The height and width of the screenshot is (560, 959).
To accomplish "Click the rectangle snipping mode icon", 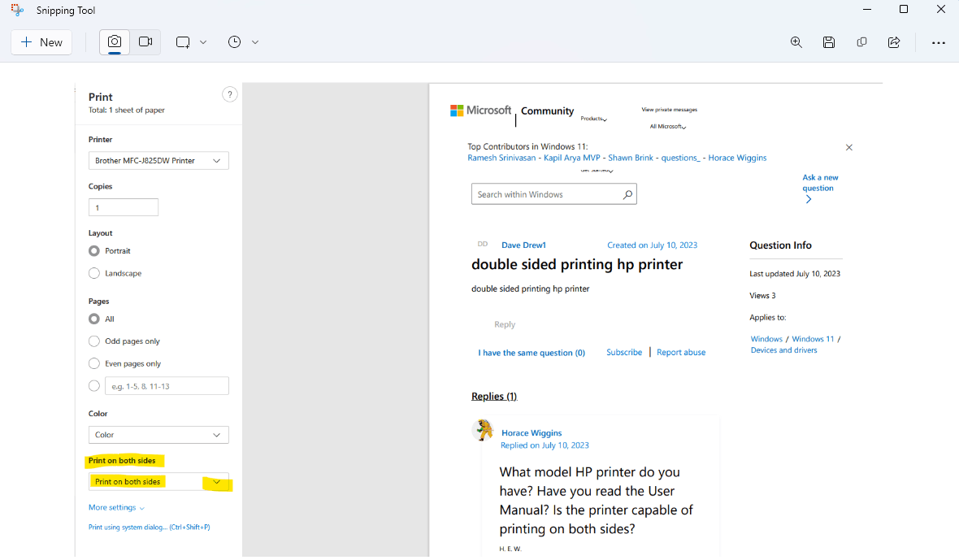I will [183, 42].
